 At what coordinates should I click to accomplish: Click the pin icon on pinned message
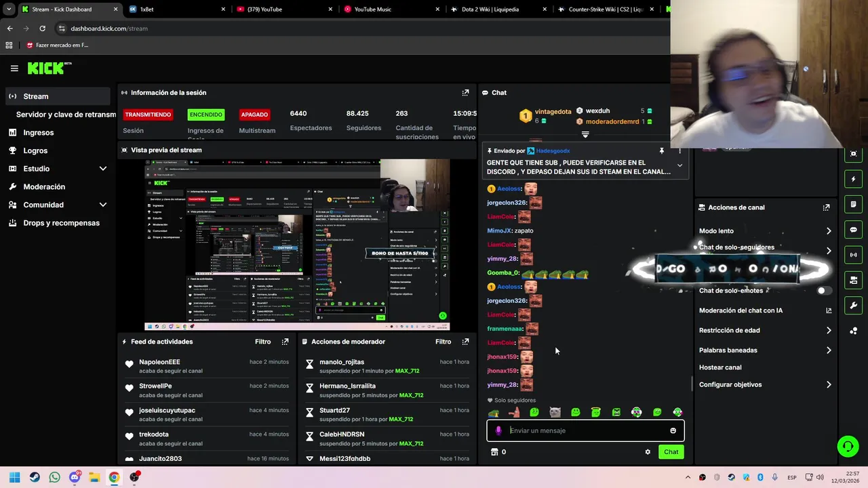coord(661,151)
